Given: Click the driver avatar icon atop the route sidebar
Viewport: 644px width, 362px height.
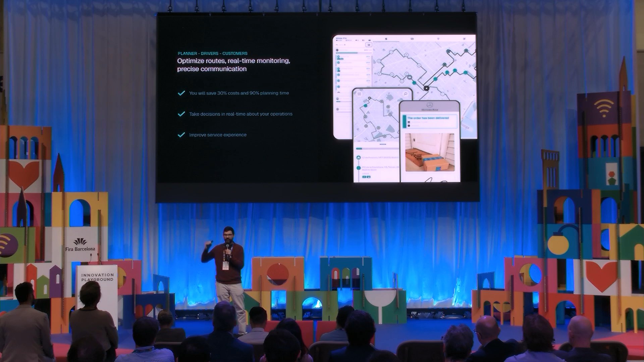Looking at the screenshot, I should coord(337,50).
